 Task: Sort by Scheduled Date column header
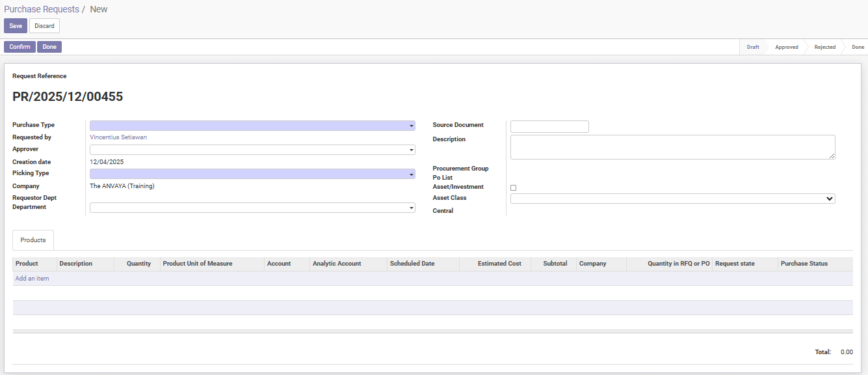pyautogui.click(x=412, y=264)
